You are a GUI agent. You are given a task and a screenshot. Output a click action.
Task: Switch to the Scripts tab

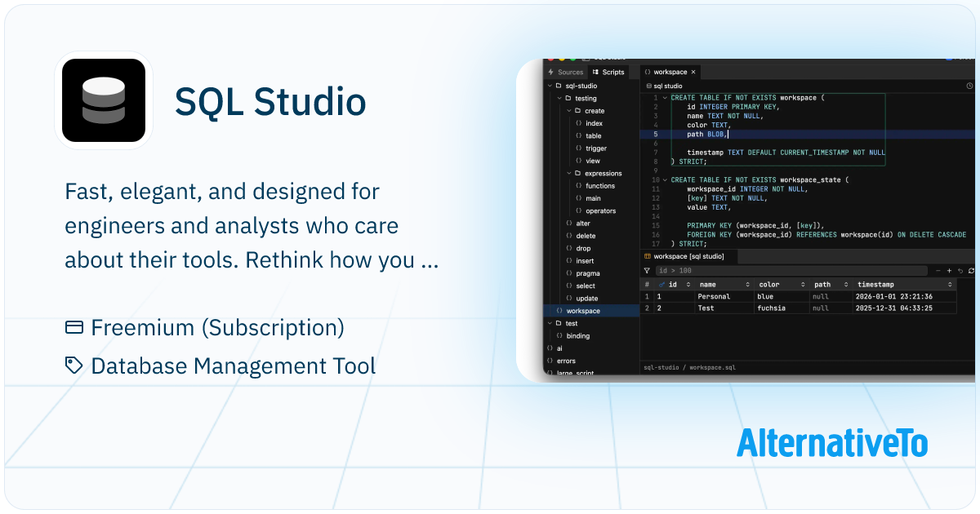point(610,72)
